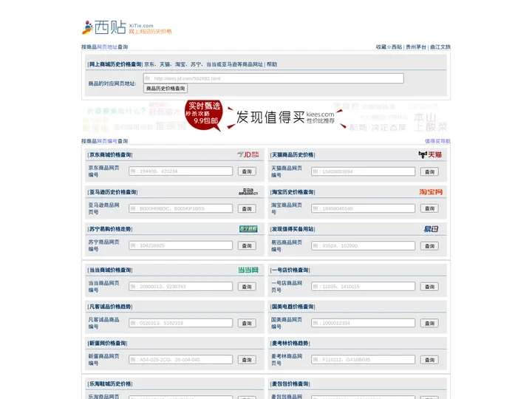The height and width of the screenshot is (399, 532).
Task: Click 查询 button for 国美商品
Action: [429, 324]
